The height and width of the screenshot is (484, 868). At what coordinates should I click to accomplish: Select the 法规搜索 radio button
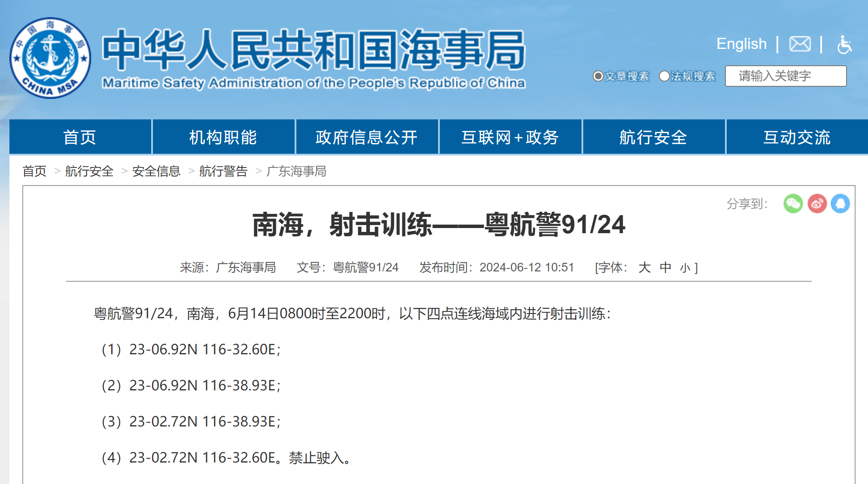(664, 76)
